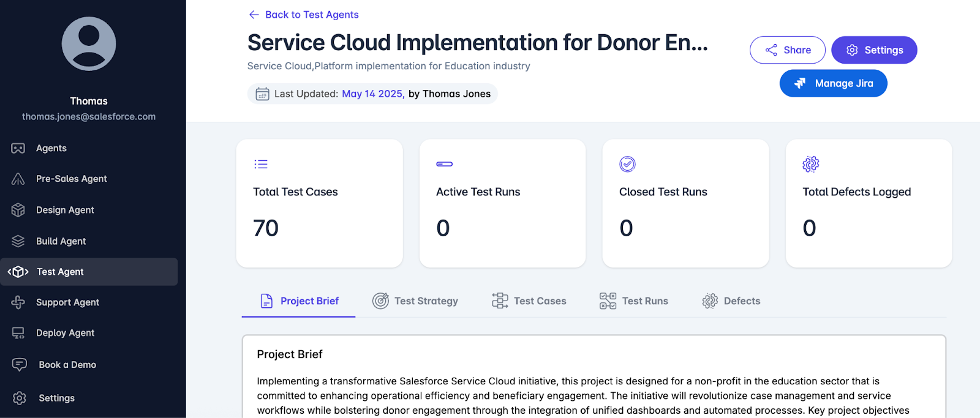Click the Project Brief section heading
Image resolution: width=980 pixels, height=418 pixels.
[x=290, y=354]
